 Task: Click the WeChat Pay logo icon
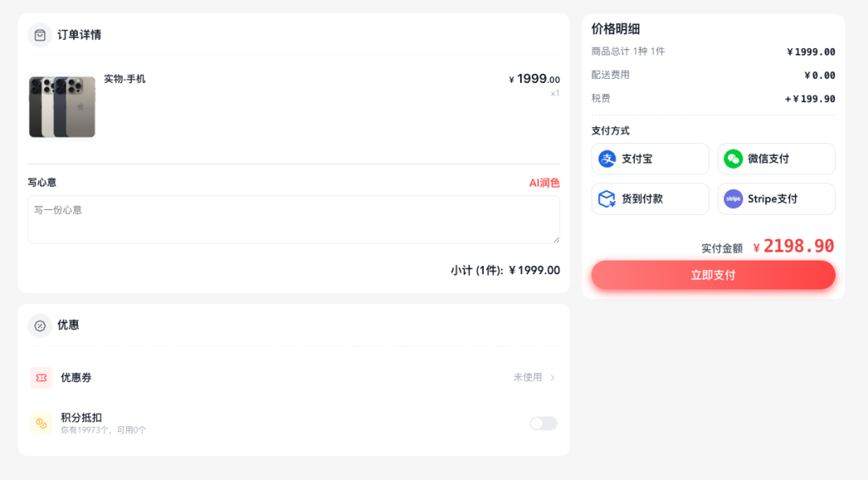click(733, 159)
